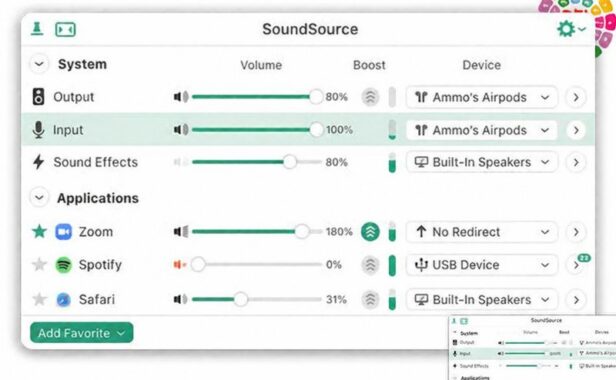Open Output device dropdown Ammo's Airpods

tap(482, 97)
